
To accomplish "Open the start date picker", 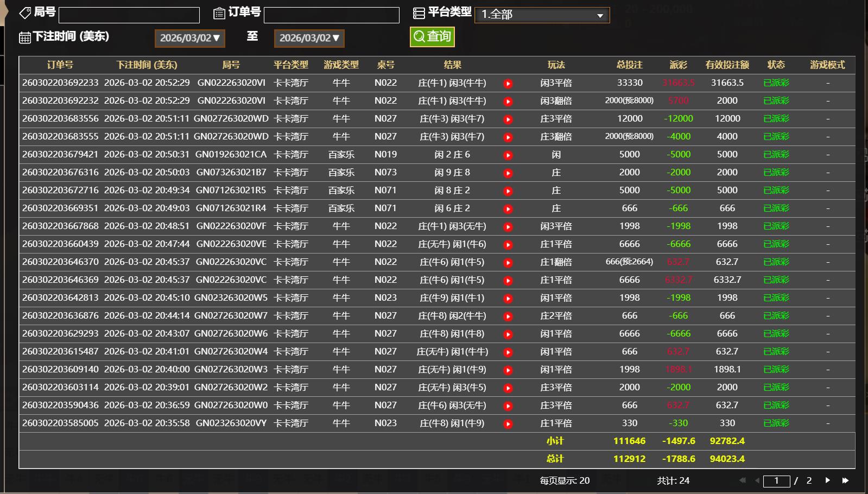I will pos(189,38).
